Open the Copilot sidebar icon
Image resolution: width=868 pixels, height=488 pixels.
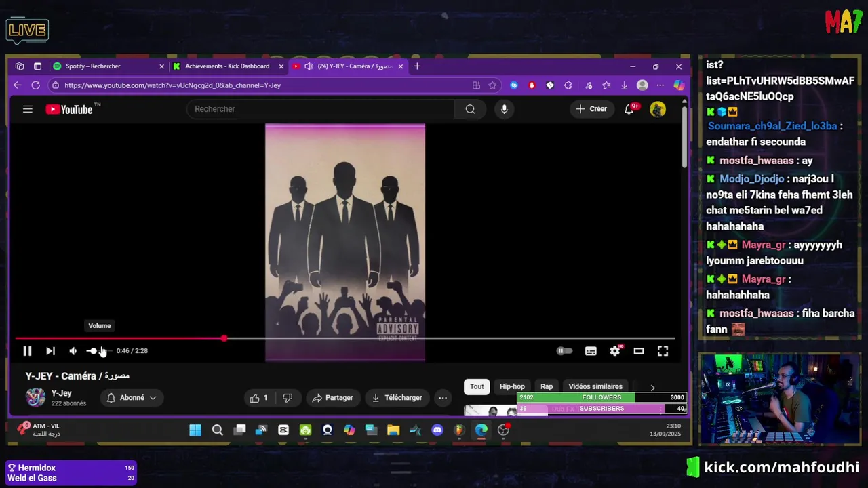coord(678,85)
